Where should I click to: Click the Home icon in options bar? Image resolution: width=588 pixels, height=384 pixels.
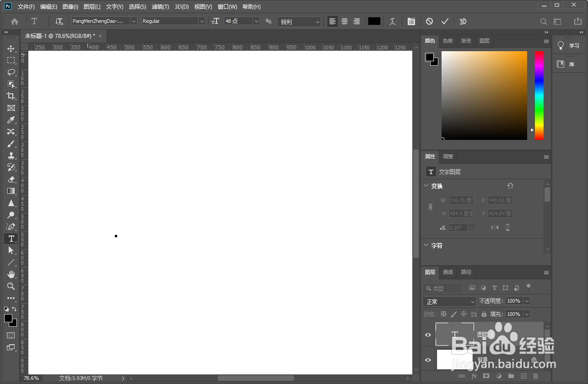(x=15, y=21)
